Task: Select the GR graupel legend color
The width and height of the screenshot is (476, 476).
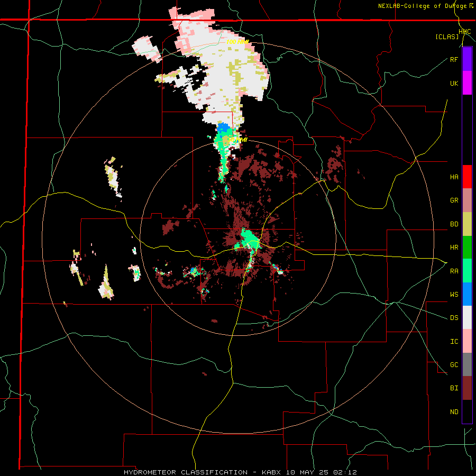Action: (x=467, y=200)
